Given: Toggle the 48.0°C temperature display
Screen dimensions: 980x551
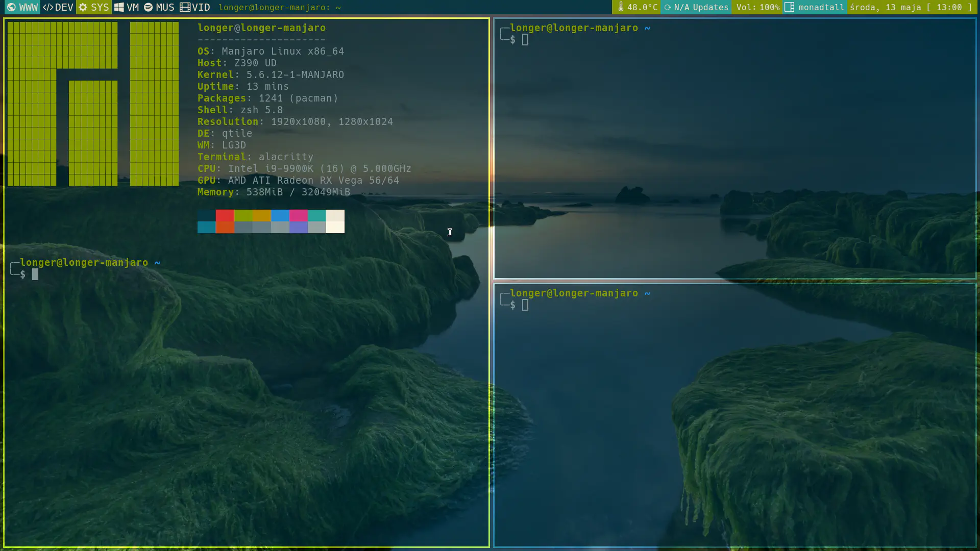Looking at the screenshot, I should (638, 8).
